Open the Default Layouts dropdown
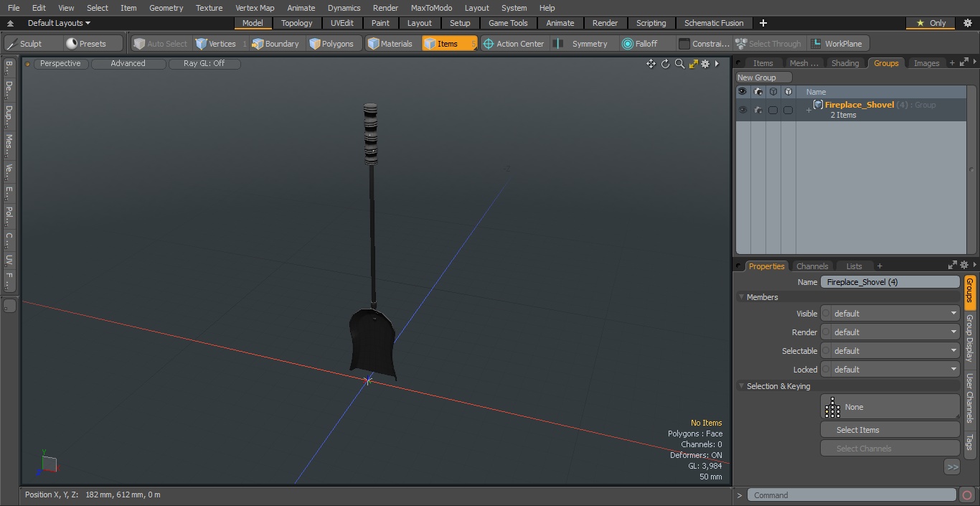The width and height of the screenshot is (980, 506). click(59, 23)
